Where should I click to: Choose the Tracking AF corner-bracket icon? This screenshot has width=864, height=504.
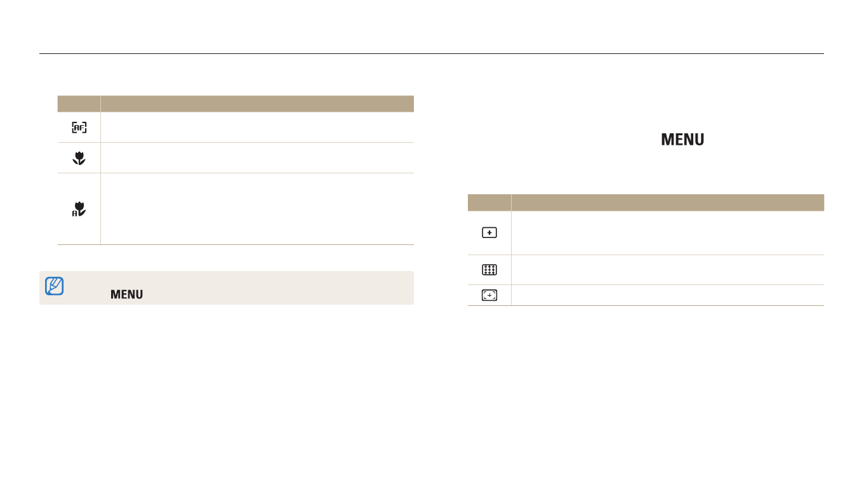[489, 295]
